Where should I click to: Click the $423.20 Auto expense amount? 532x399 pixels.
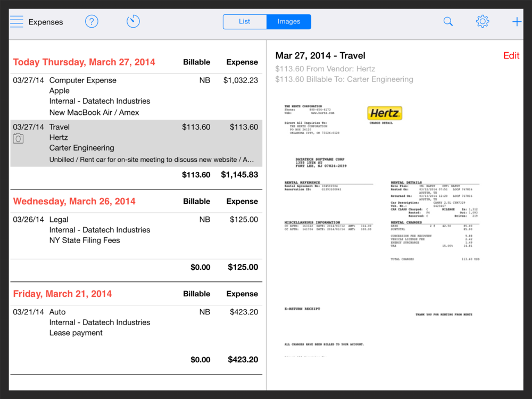pos(244,312)
